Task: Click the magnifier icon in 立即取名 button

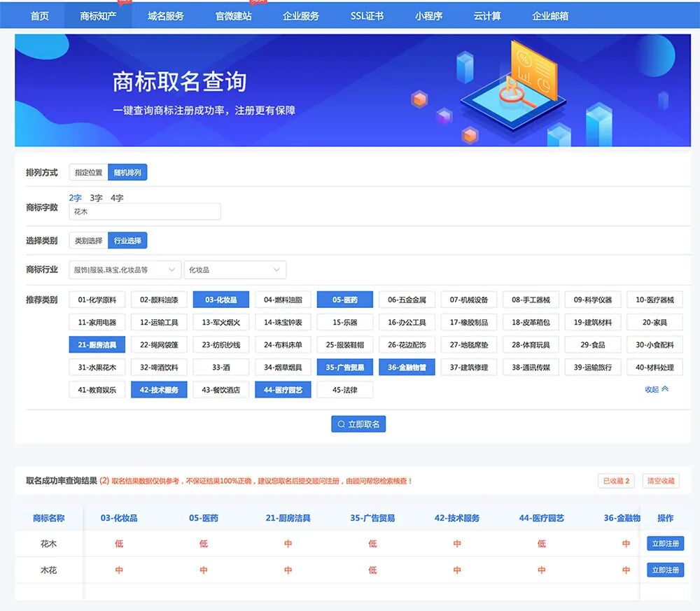Action: (x=341, y=424)
